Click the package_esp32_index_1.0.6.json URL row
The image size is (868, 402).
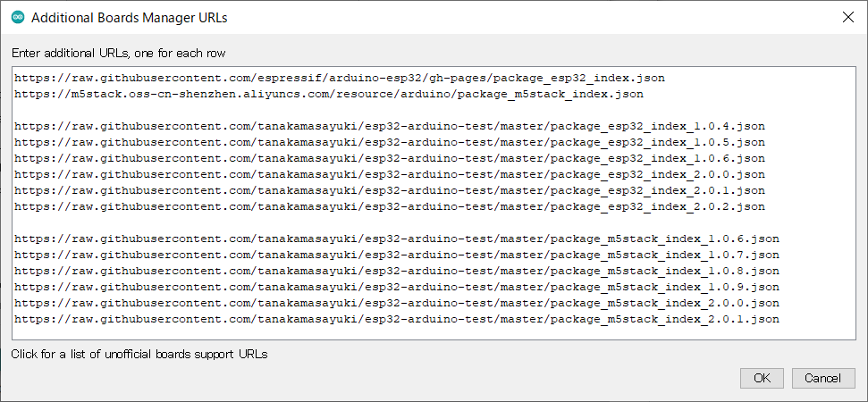point(390,159)
